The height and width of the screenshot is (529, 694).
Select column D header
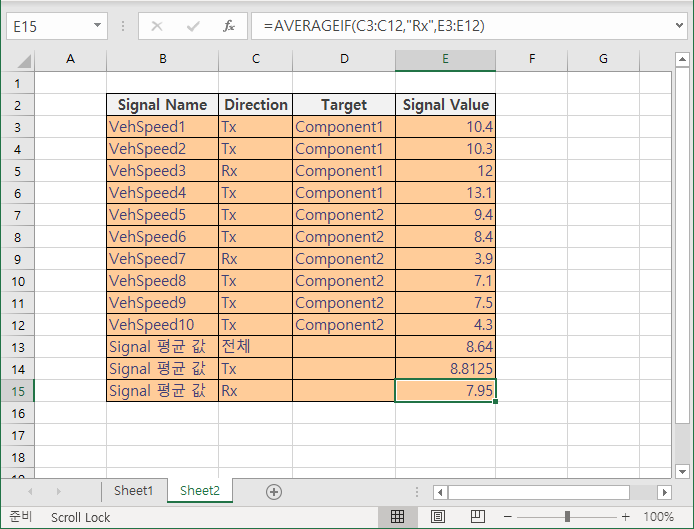click(344, 60)
